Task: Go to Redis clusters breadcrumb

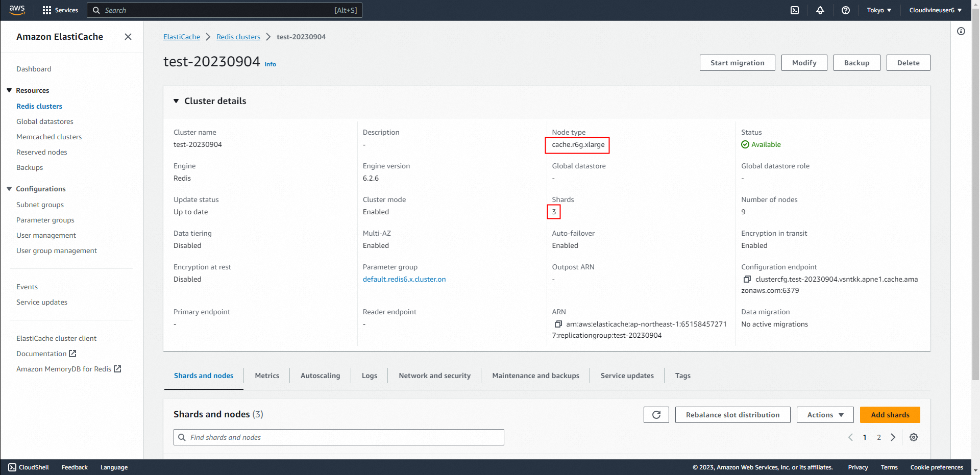Action: point(238,37)
